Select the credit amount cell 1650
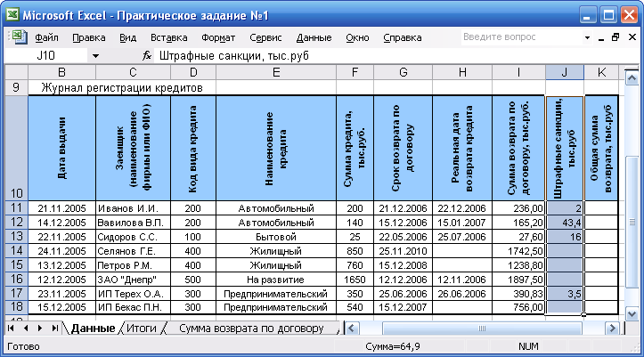The height and width of the screenshot is (357, 644). point(355,280)
